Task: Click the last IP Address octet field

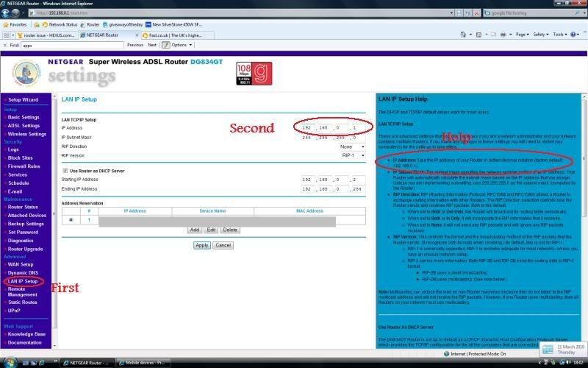Action: click(x=358, y=128)
